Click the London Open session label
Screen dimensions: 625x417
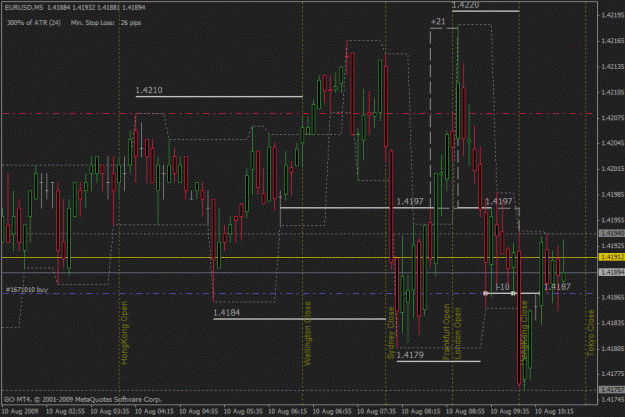click(x=457, y=333)
